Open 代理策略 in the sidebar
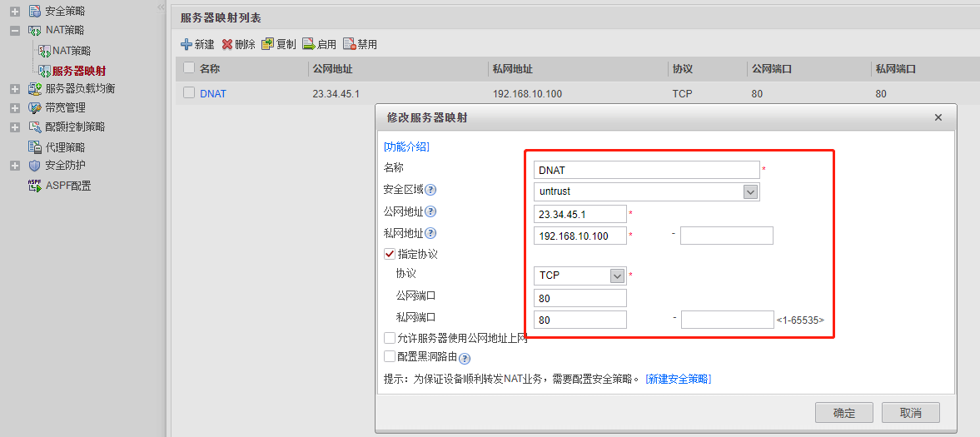Image resolution: width=980 pixels, height=437 pixels. [x=65, y=147]
